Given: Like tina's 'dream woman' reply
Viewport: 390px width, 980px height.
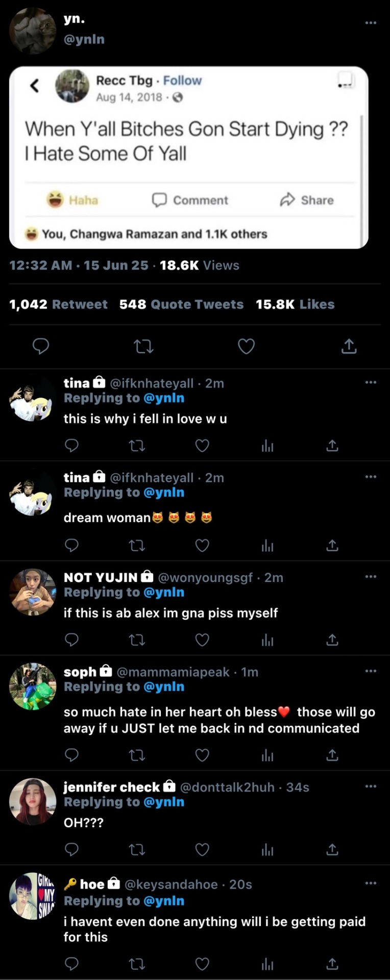Looking at the screenshot, I should (202, 546).
